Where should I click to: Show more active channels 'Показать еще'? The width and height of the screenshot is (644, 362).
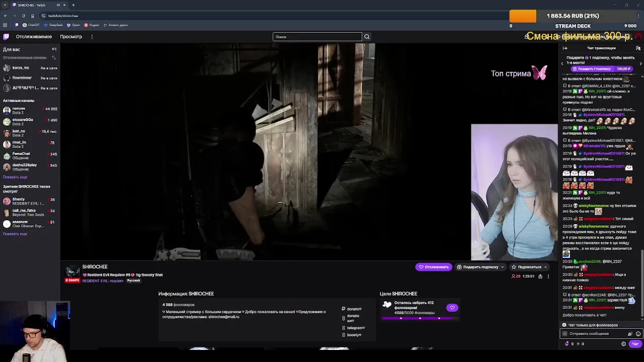(15, 177)
